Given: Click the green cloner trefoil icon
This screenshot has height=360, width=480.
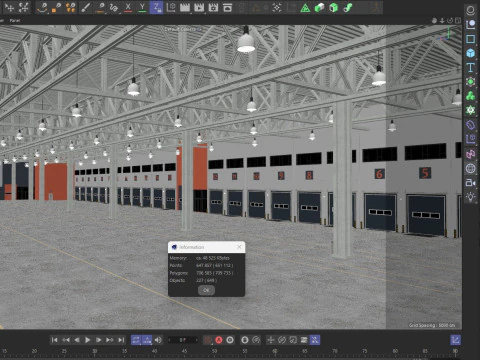Looking at the screenshot, I should [470, 96].
